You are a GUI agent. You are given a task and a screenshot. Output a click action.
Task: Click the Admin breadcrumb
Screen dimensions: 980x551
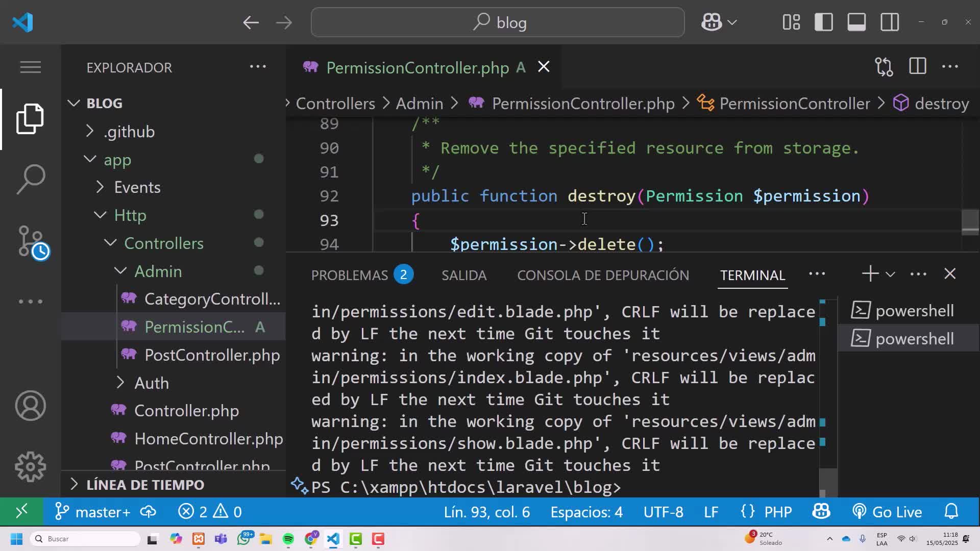(420, 104)
